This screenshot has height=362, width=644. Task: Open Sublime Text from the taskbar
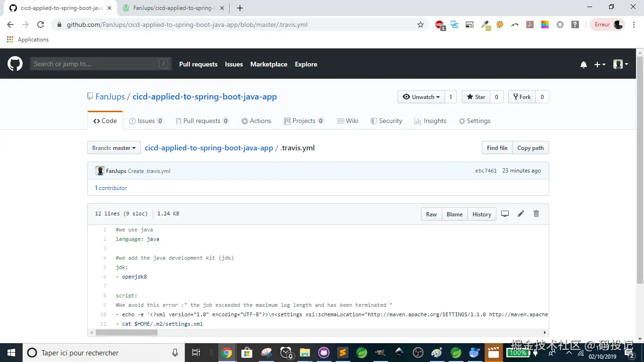[x=343, y=353]
